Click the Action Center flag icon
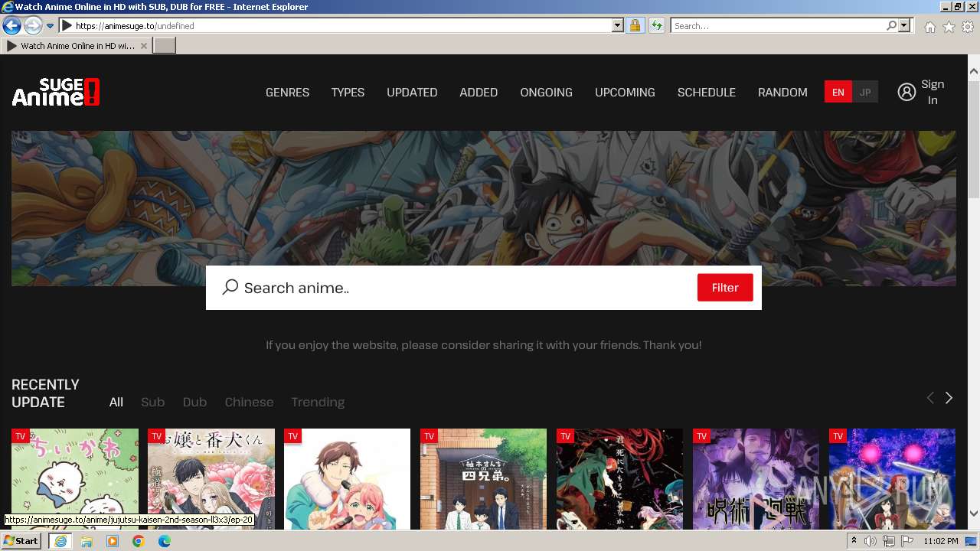 (x=906, y=541)
